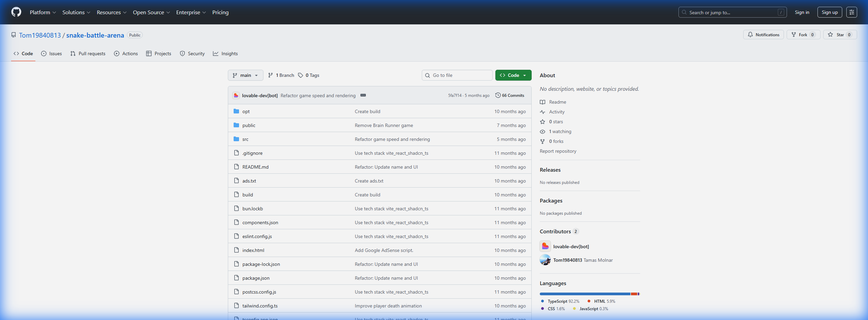The height and width of the screenshot is (320, 868).
Task: View the 66 Commits history
Action: coord(510,95)
